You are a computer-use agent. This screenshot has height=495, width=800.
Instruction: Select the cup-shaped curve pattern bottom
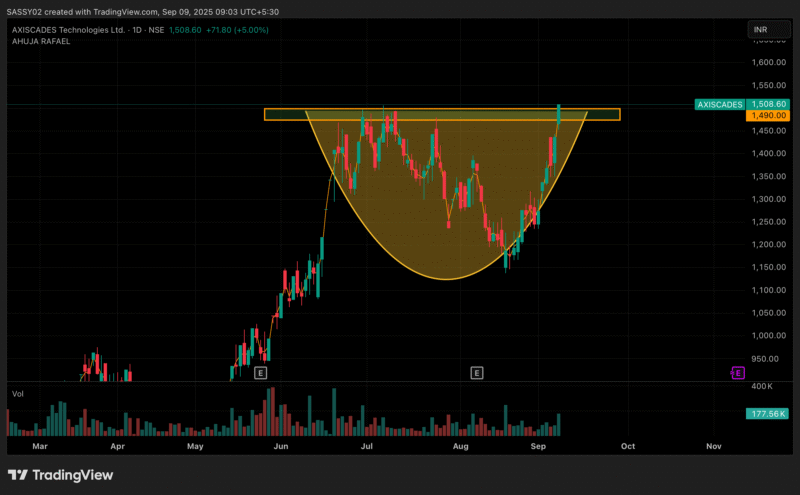[446, 278]
